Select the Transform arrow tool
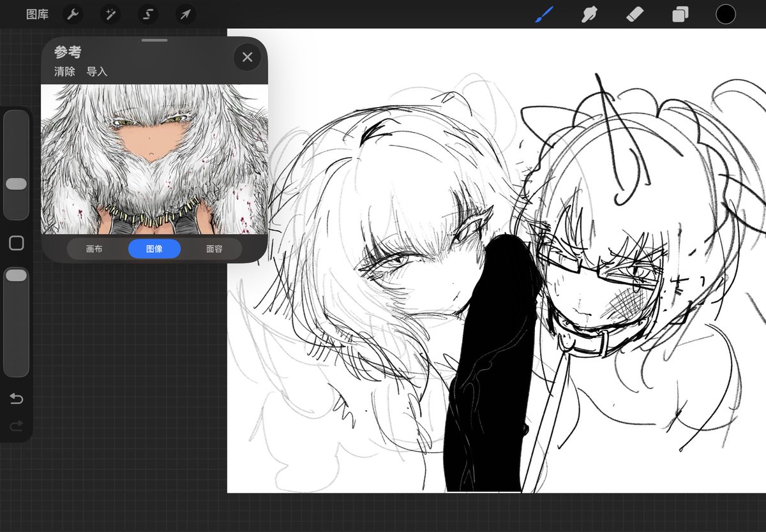The height and width of the screenshot is (532, 766). [x=185, y=14]
